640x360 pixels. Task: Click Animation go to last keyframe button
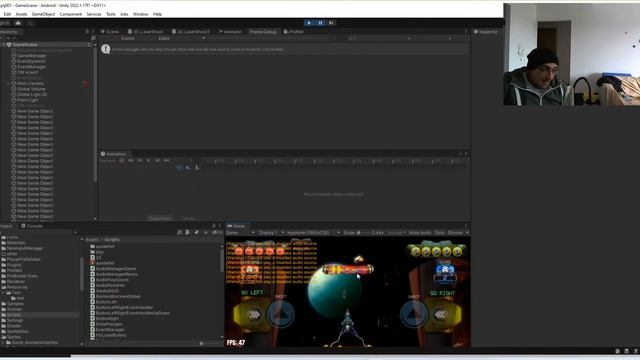point(167,160)
